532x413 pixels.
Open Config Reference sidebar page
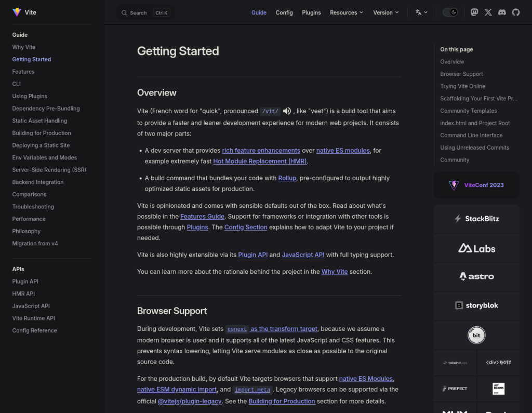[x=35, y=330]
